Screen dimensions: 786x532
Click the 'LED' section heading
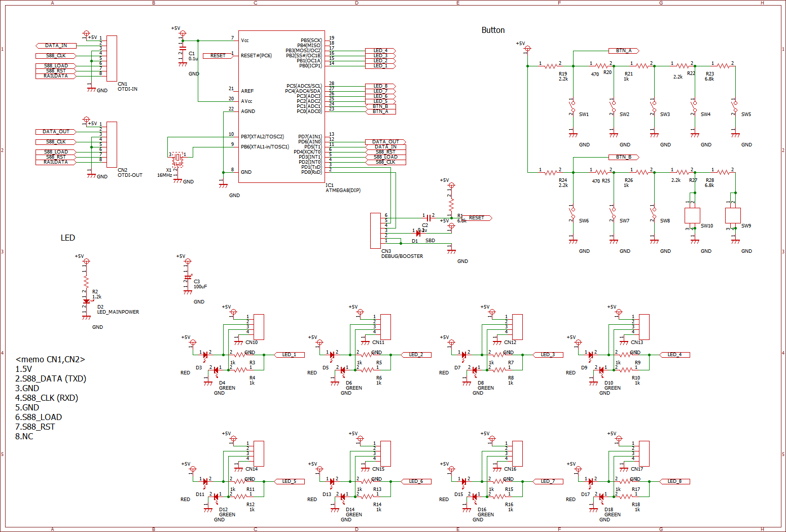[x=68, y=238]
